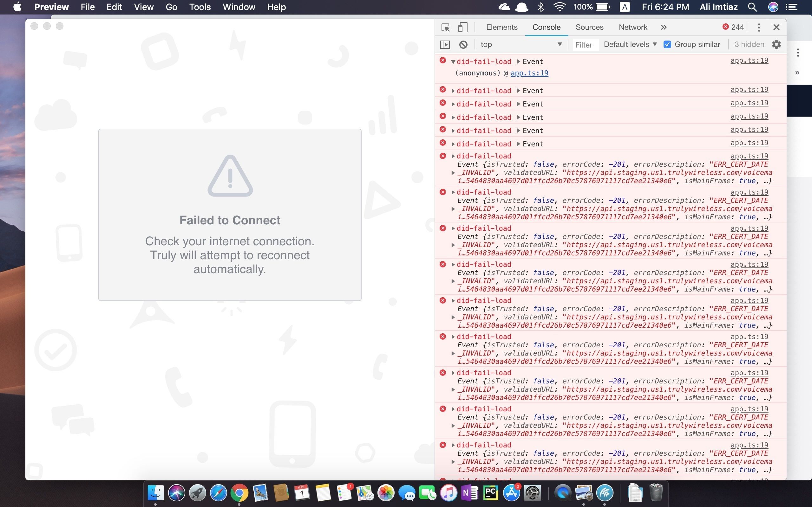Toggle the device toolbar icon
Viewport: 812px width, 507px height.
pos(463,28)
